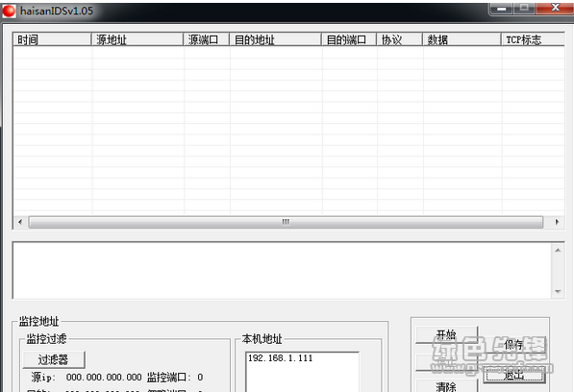
Task: Close the haisanIDS window
Action: click(555, 8)
